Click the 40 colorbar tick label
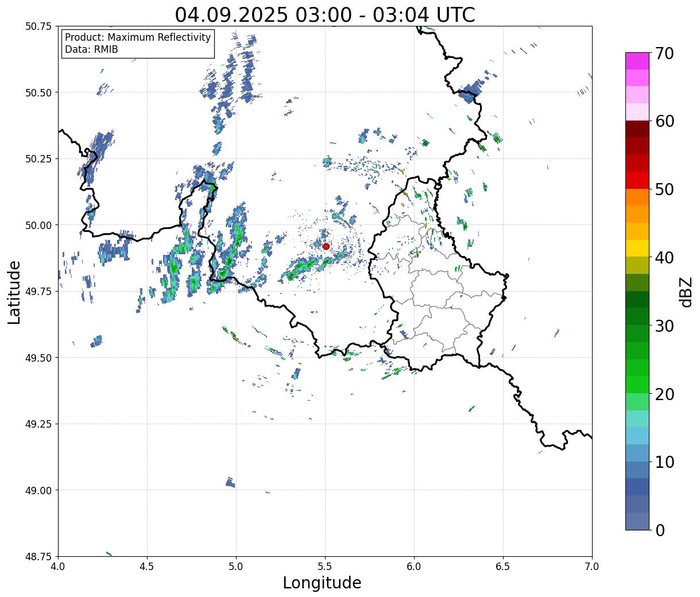Image resolution: width=700 pixels, height=597 pixels. click(x=664, y=258)
